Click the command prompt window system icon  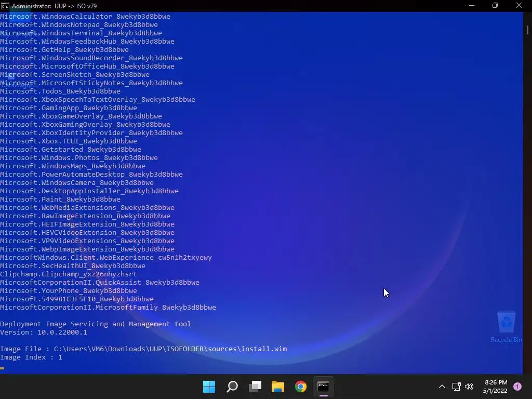(5, 6)
